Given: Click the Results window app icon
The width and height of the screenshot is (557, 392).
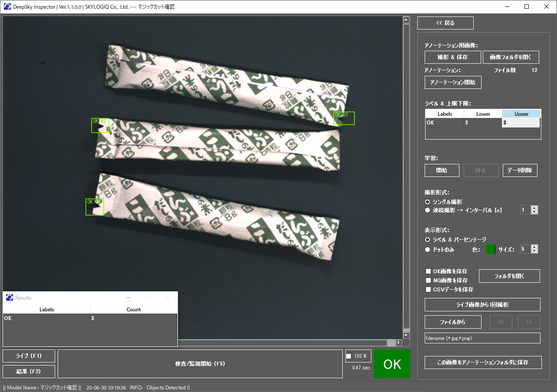Looking at the screenshot, I should click(10, 297).
